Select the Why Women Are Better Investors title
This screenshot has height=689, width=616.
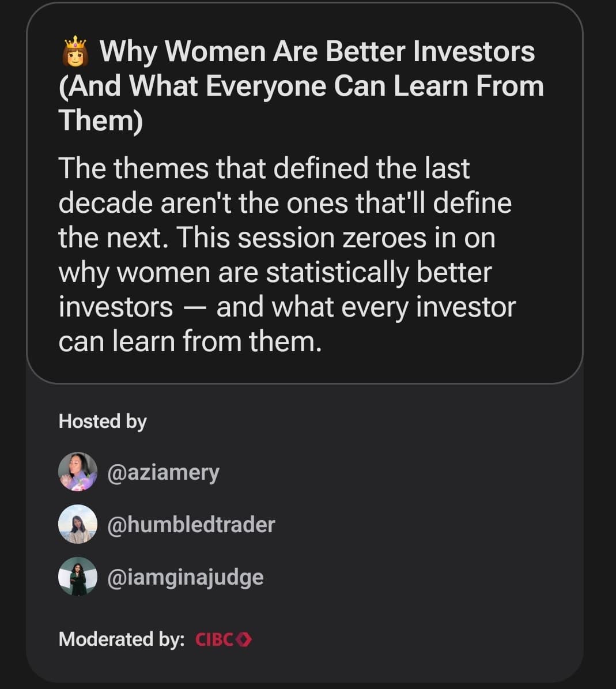tap(301, 86)
